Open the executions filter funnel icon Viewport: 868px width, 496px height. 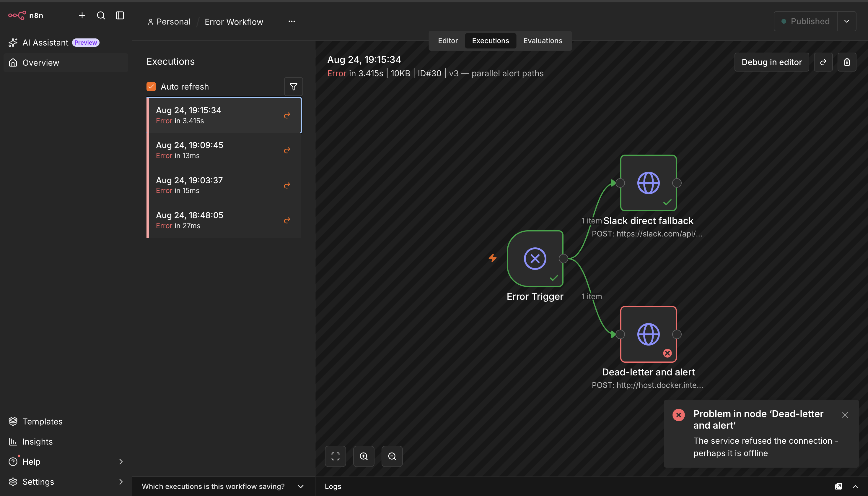(x=293, y=87)
